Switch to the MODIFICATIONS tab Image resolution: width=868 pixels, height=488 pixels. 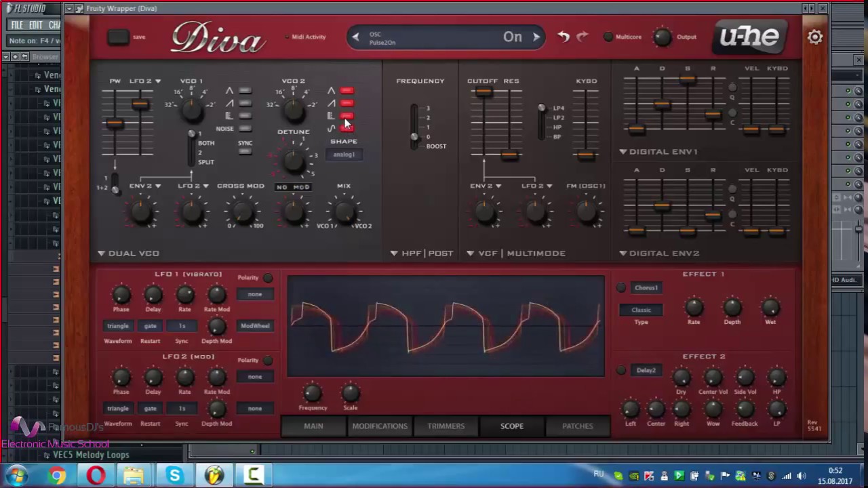(x=380, y=426)
